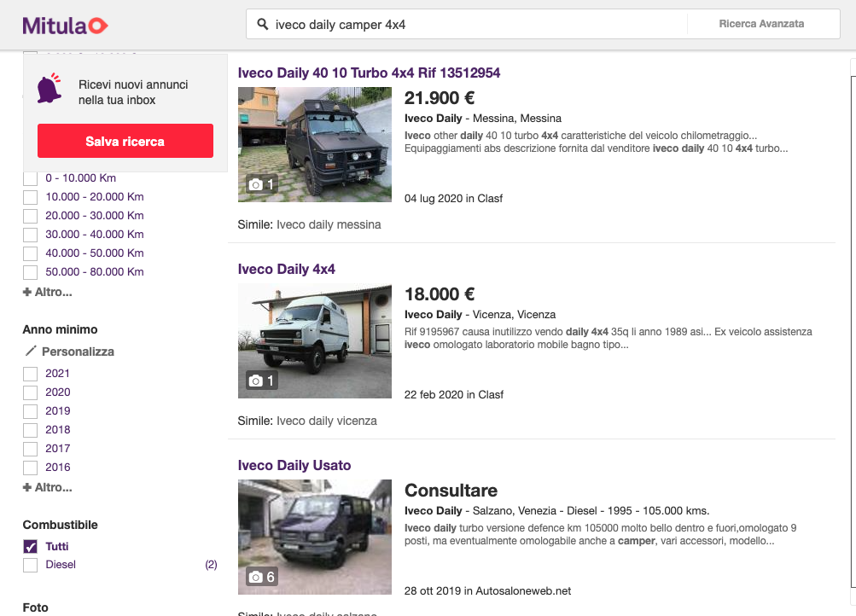Enable the Diesel fuel filter
Viewport: 856px width, 616px height.
[30, 564]
